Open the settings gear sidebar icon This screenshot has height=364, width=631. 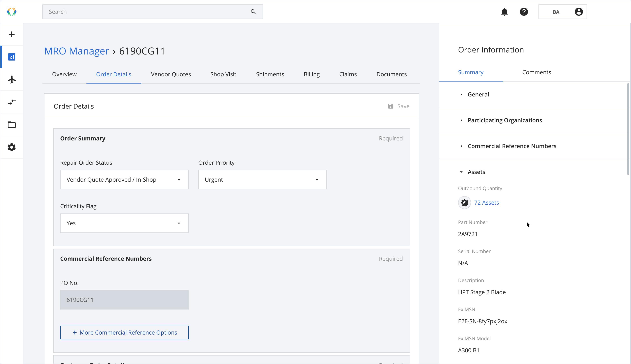12,147
